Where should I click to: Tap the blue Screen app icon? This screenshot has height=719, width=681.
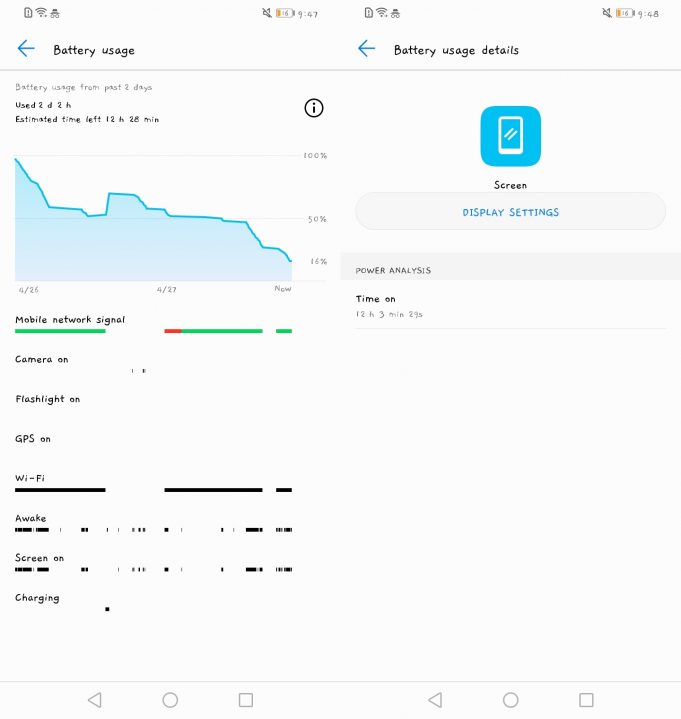coord(510,136)
